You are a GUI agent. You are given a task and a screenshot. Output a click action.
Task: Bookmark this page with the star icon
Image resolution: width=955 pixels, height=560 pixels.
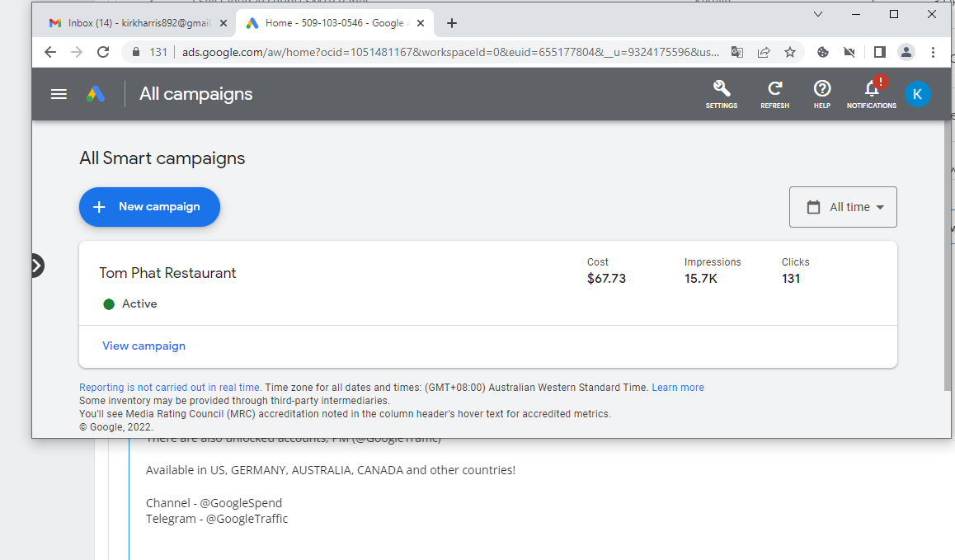[790, 53]
